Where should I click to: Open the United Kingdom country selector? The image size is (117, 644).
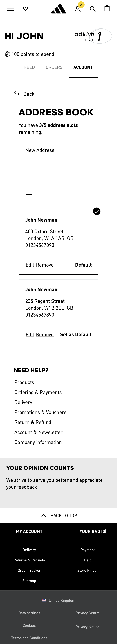coord(58,600)
